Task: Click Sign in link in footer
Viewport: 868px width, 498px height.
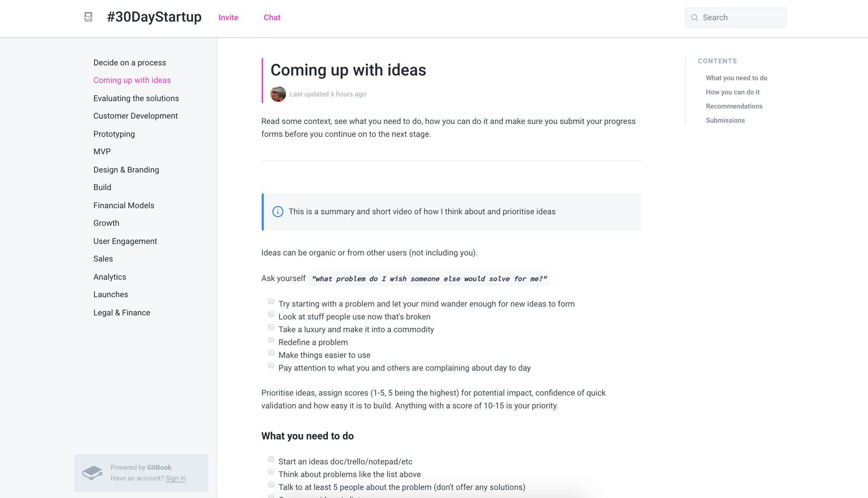Action: [x=175, y=478]
